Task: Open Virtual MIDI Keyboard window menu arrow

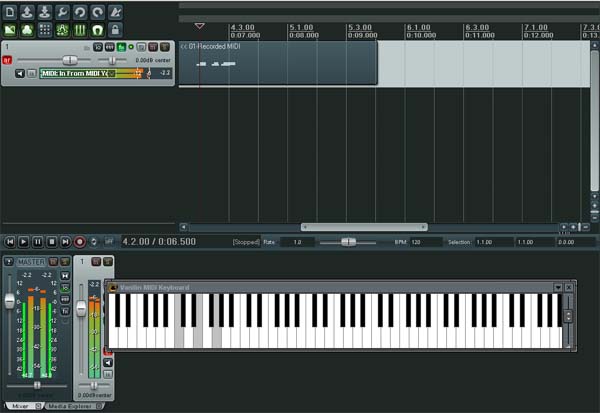Action: click(x=558, y=287)
